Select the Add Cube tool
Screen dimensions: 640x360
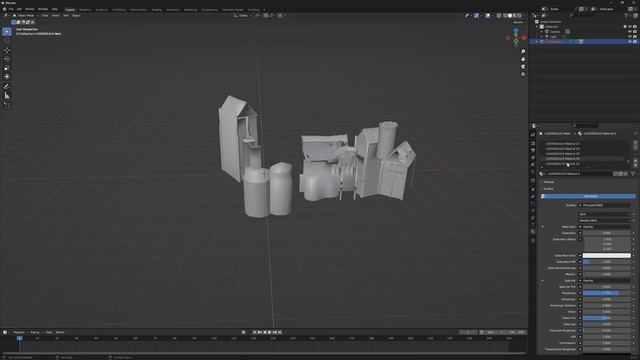tap(7, 105)
